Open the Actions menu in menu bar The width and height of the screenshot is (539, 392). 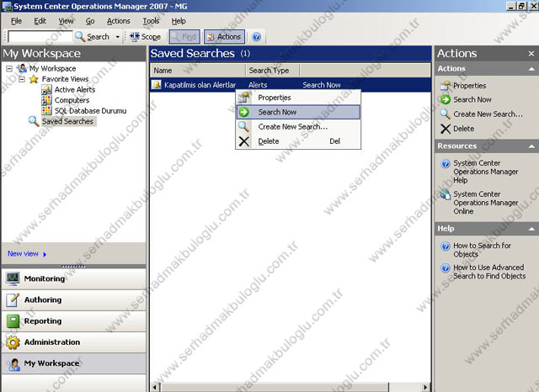(119, 21)
